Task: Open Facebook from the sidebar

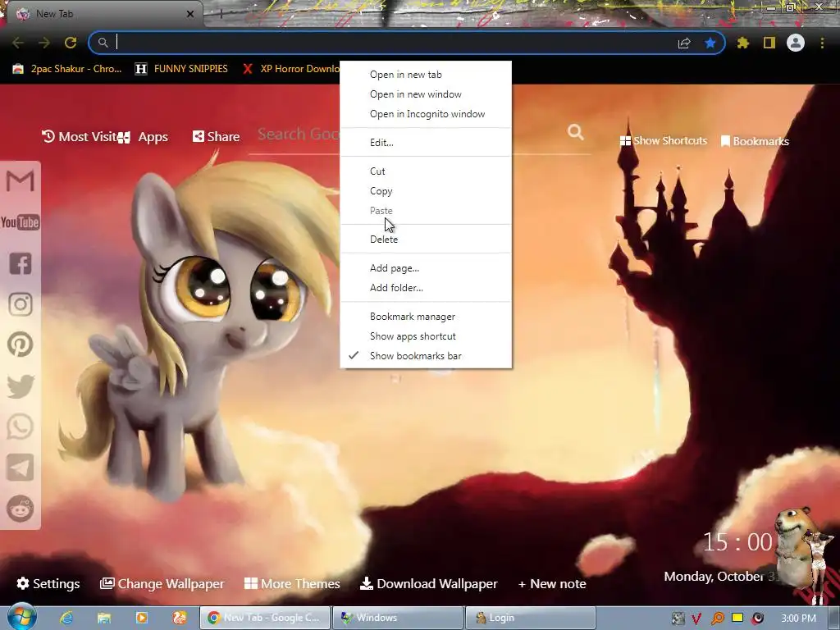Action: pyautogui.click(x=21, y=263)
